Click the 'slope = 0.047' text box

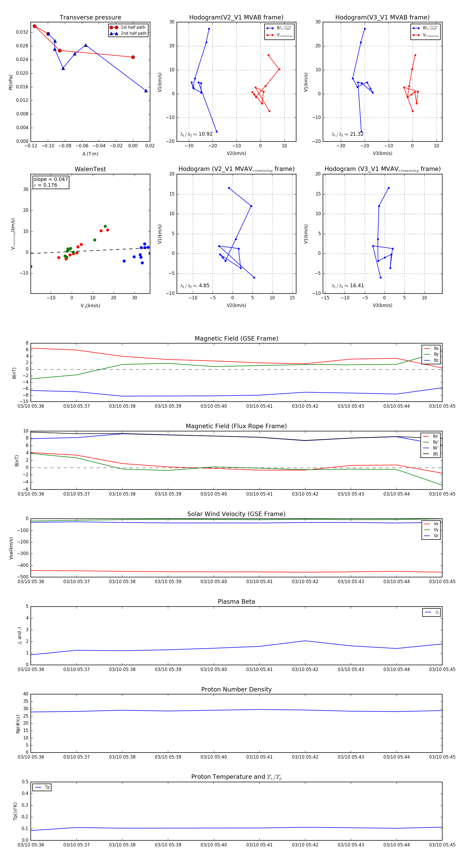click(50, 179)
